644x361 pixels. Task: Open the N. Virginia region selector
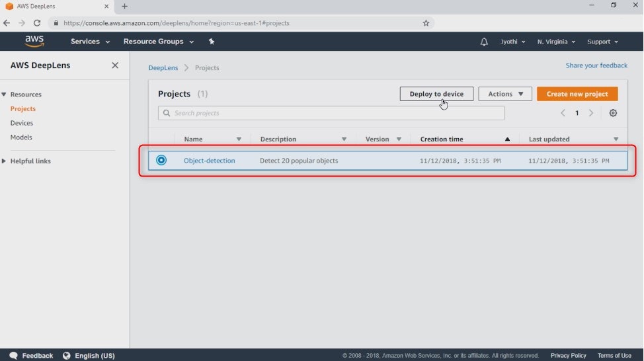pos(556,42)
